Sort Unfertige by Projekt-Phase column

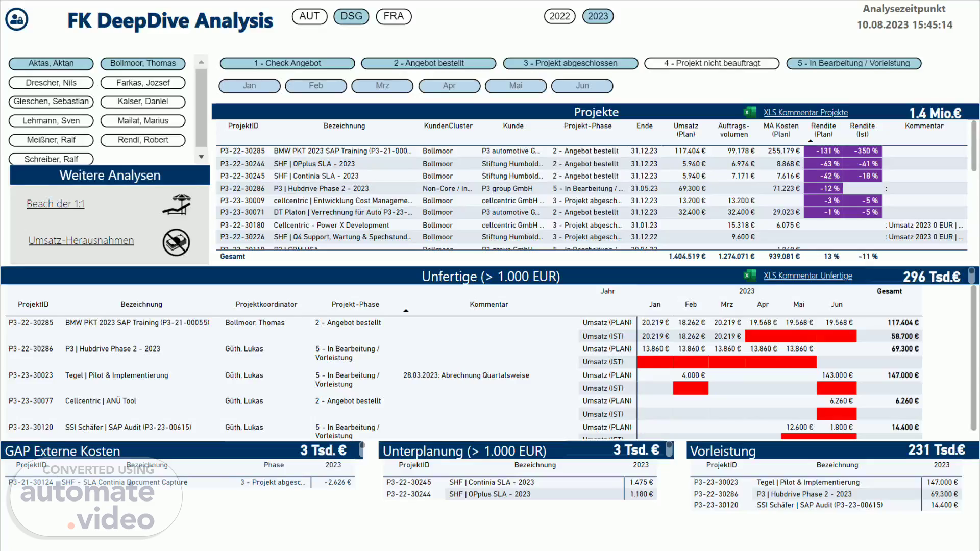tap(355, 304)
